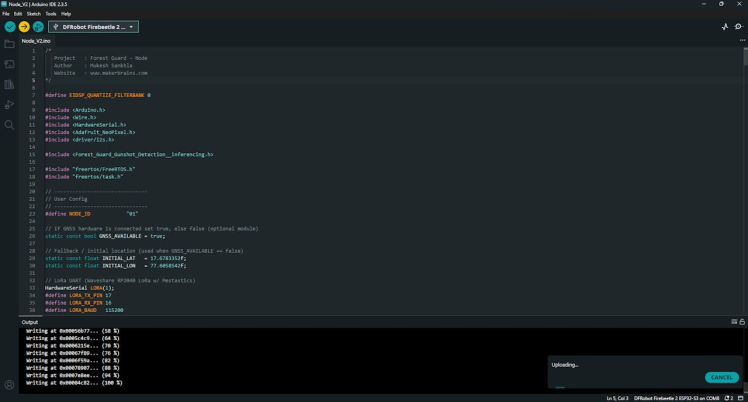Open the DFRobot Firebeetle board selector dropdown
Screen dimensions: 748x402
point(94,27)
